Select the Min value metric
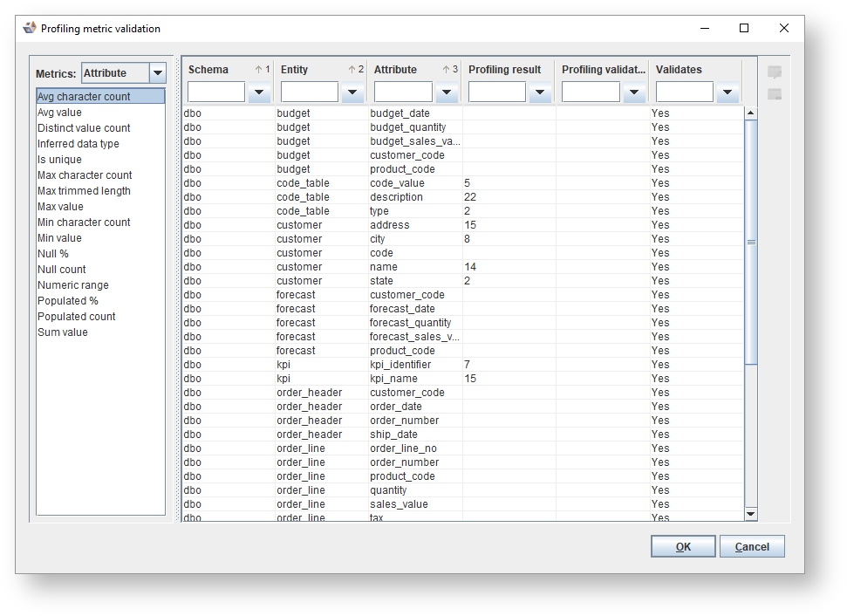847x616 pixels. coord(100,237)
